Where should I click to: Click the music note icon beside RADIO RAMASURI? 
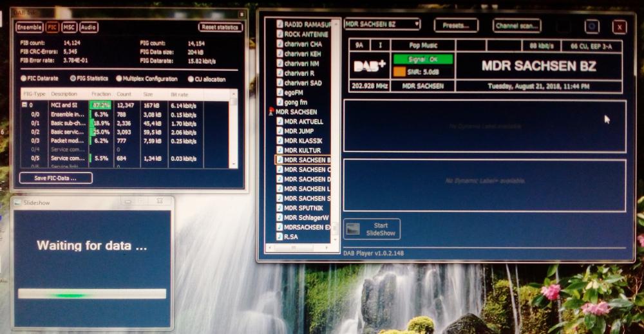tap(279, 24)
